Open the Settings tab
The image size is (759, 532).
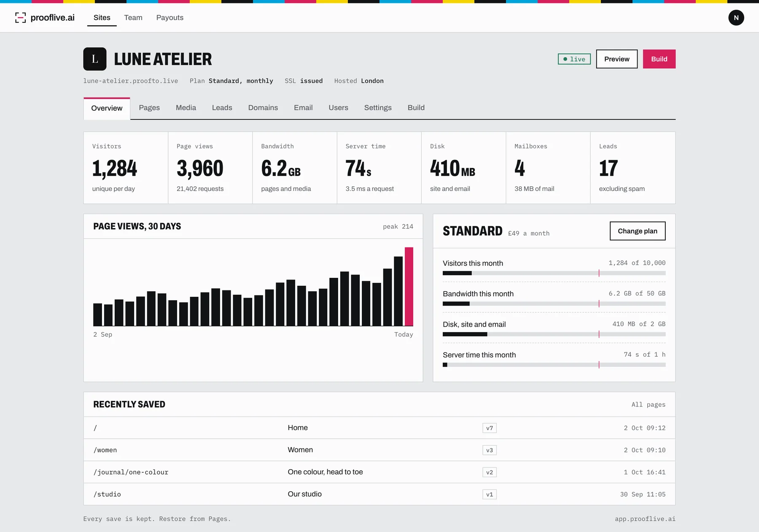(378, 108)
